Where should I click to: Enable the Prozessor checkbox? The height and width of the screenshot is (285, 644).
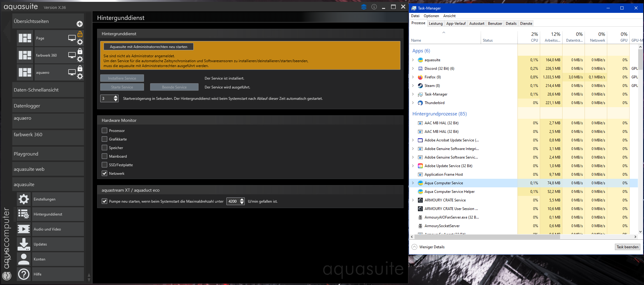[x=104, y=130]
